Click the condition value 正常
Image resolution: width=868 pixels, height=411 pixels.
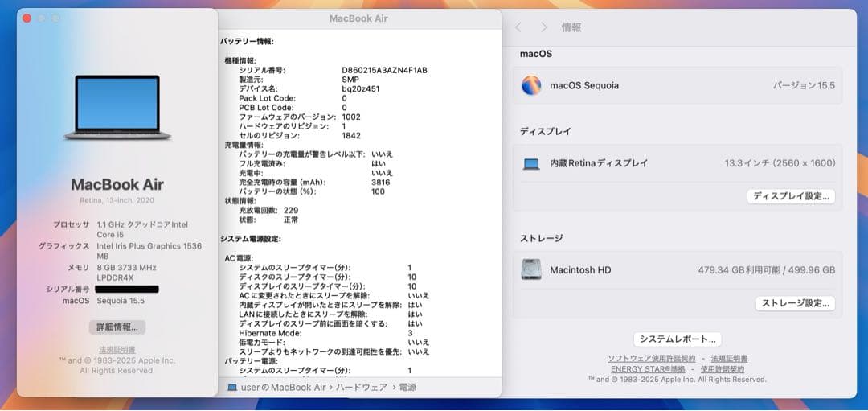(291, 220)
